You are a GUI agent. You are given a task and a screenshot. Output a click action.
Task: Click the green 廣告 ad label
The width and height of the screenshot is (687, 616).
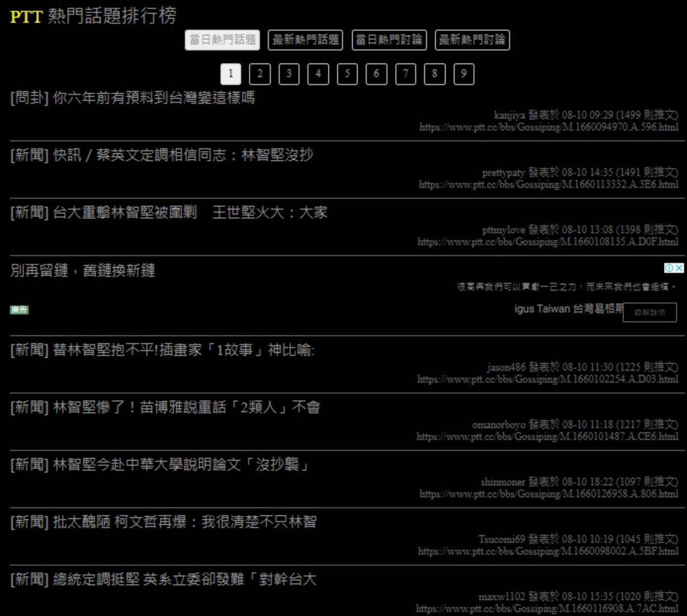click(19, 310)
